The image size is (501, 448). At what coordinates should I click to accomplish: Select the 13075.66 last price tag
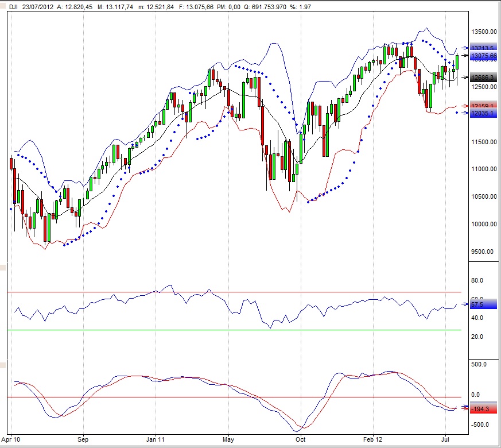[483, 56]
